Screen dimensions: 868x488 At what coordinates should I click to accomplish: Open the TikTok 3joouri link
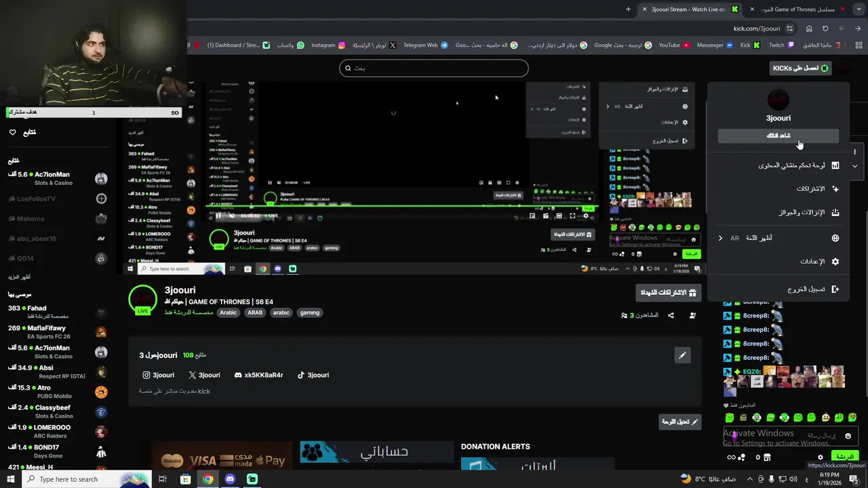point(313,375)
